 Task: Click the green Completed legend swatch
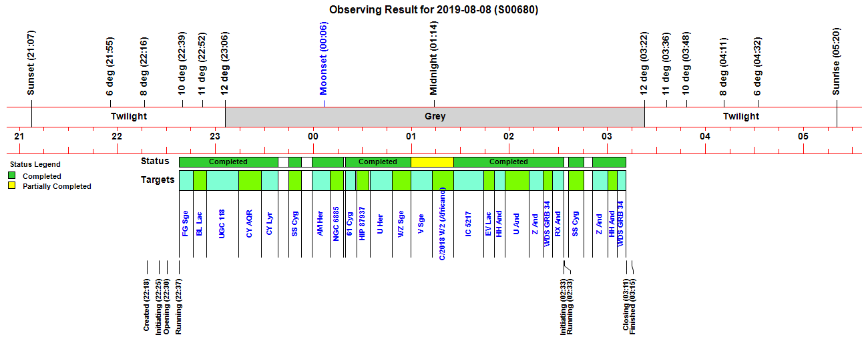[12, 176]
